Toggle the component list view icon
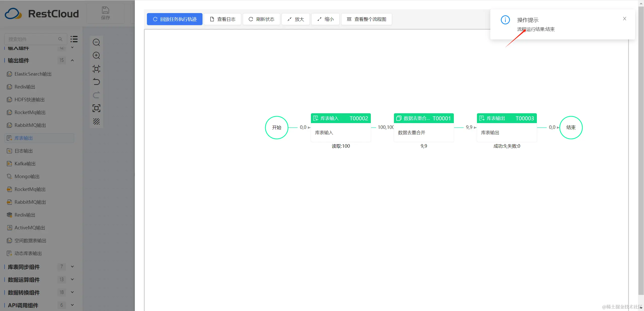 point(74,39)
